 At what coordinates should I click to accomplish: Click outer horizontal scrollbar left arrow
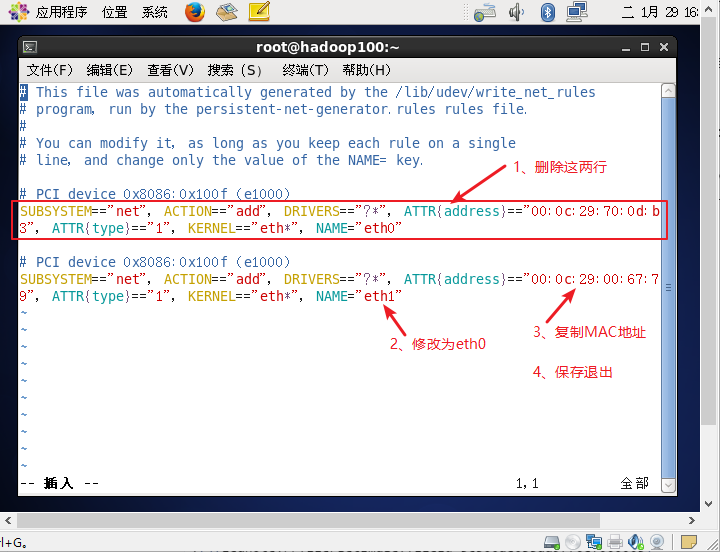(8, 520)
